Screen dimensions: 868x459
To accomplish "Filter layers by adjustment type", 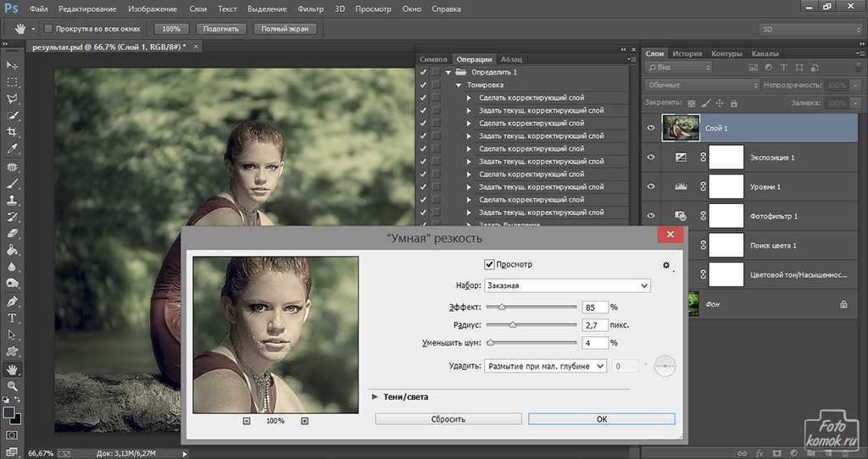I will click(x=768, y=68).
